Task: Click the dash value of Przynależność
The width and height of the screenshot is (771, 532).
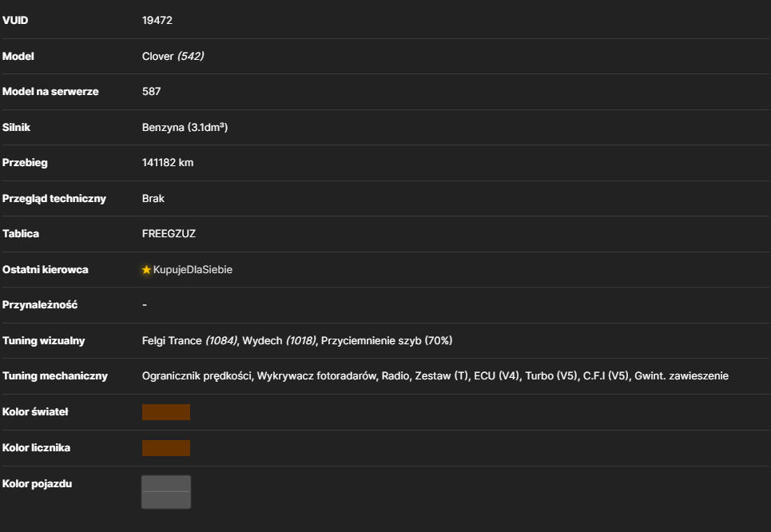Action: pyautogui.click(x=145, y=305)
